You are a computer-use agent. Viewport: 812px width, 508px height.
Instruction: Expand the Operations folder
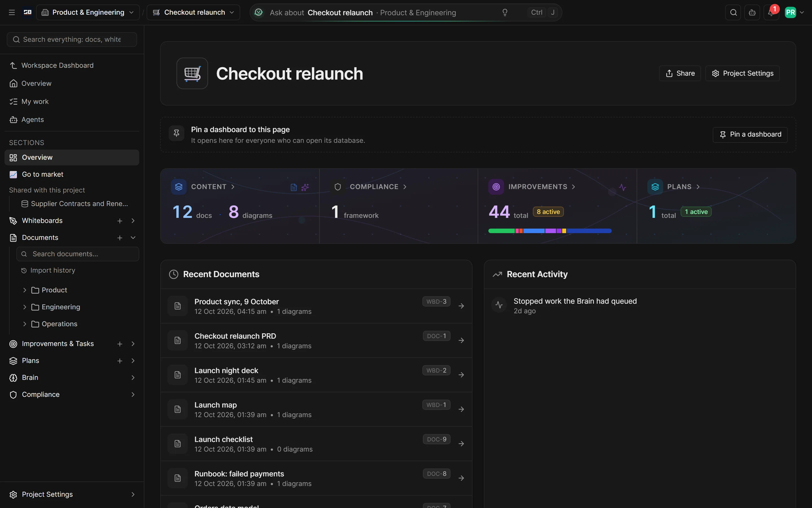coord(25,324)
